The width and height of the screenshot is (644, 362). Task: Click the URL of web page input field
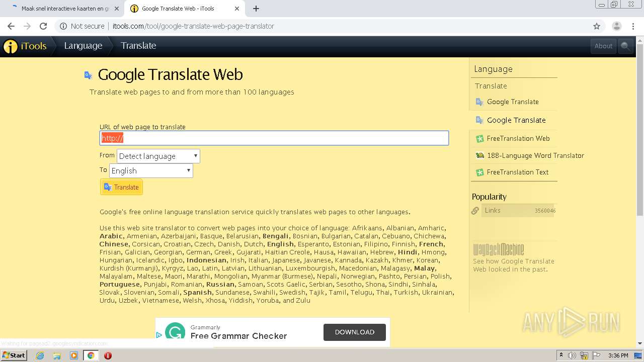click(x=274, y=138)
